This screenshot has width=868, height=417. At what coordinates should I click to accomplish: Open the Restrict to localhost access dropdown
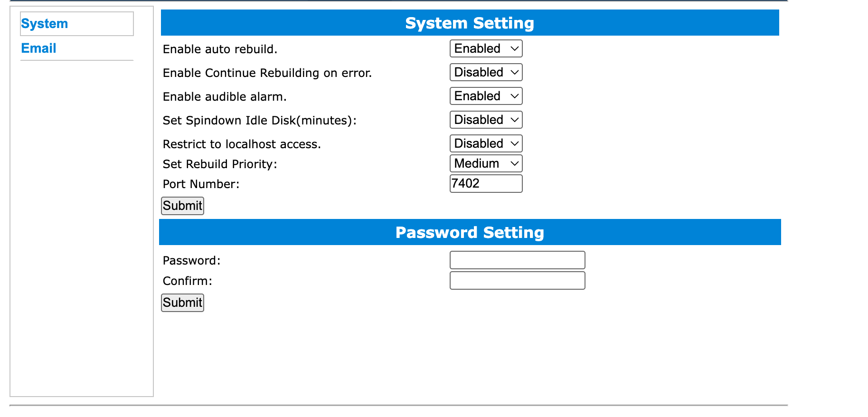(486, 143)
